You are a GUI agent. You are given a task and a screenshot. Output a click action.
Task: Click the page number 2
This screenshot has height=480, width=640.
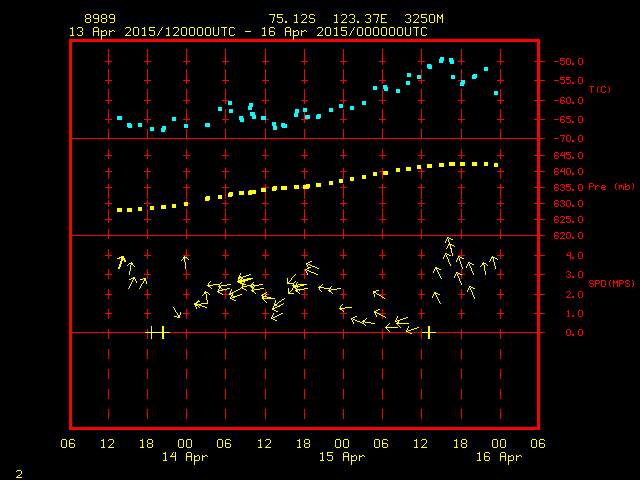[19, 474]
